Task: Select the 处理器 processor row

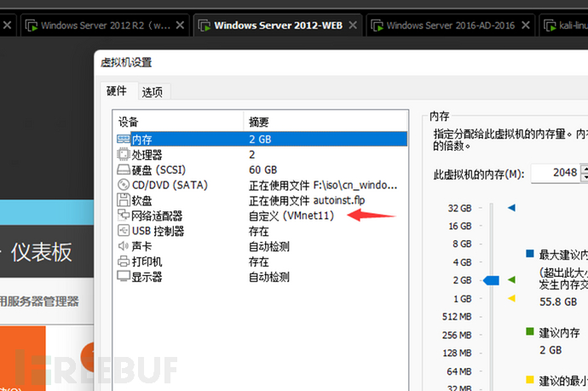Action: coord(262,154)
